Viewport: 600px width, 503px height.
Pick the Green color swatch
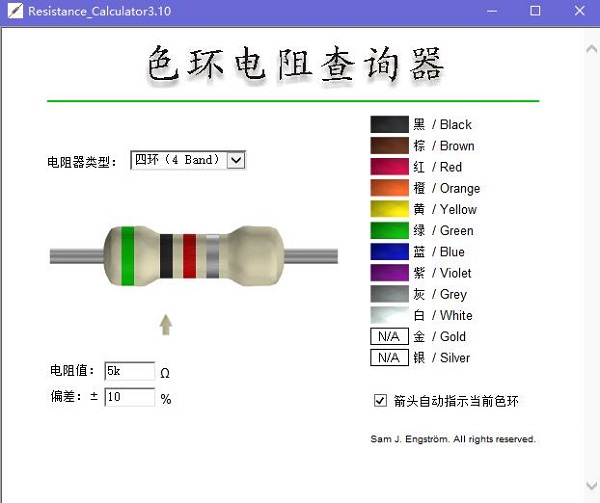point(389,231)
